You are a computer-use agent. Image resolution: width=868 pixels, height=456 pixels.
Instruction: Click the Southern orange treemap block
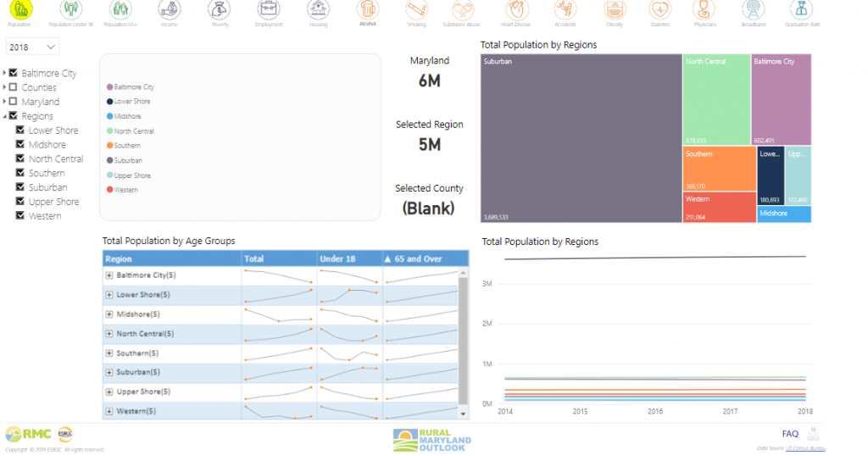click(719, 168)
